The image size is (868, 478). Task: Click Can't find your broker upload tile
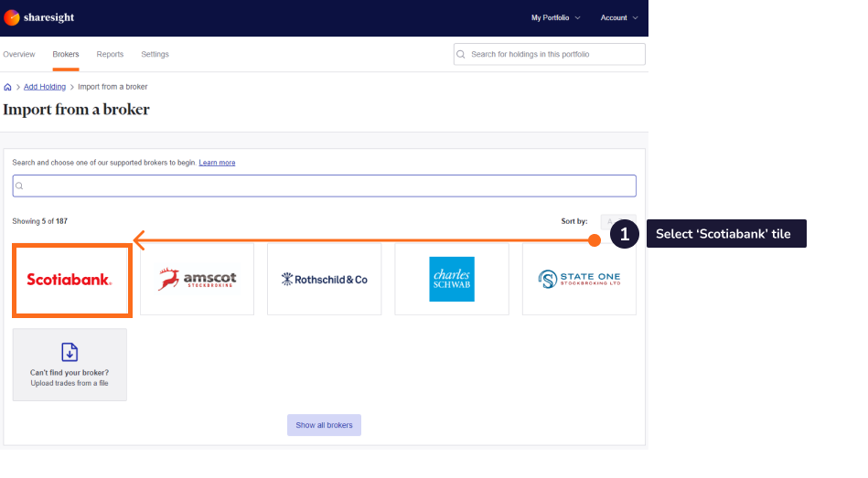tap(70, 365)
